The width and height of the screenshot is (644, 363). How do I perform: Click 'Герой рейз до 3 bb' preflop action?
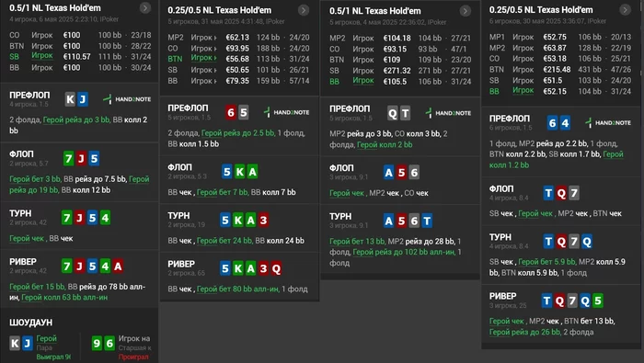(x=76, y=119)
